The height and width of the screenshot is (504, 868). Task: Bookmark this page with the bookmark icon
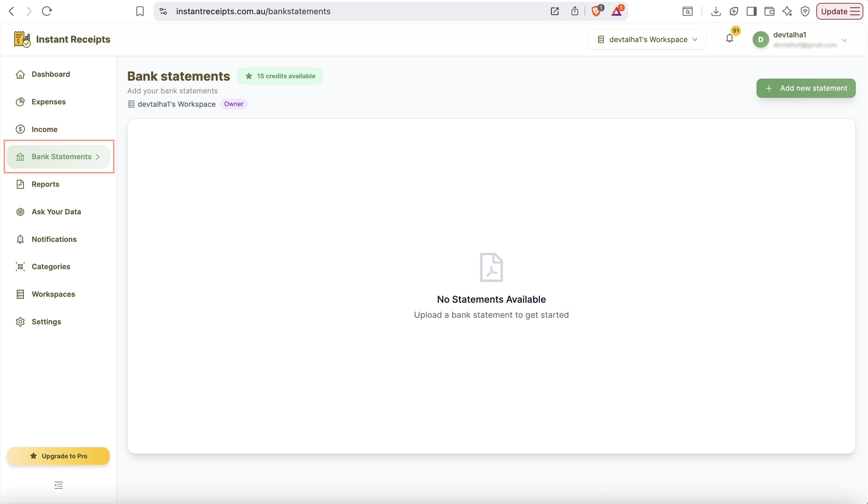pos(140,11)
